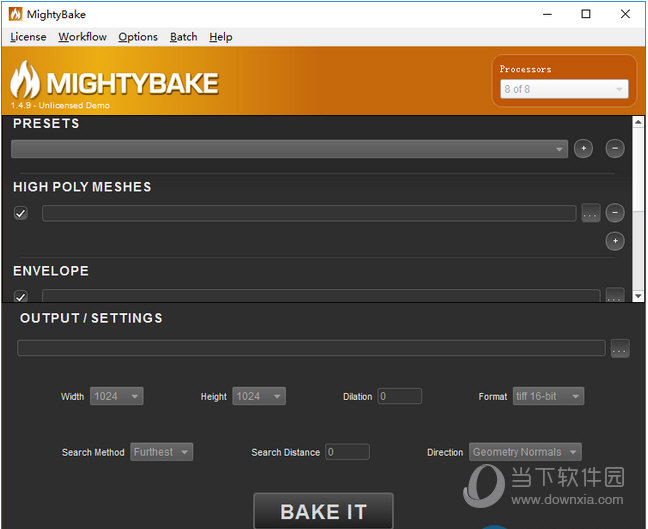Click the MightyBake flame logo in banner
The image size is (648, 529).
25,80
